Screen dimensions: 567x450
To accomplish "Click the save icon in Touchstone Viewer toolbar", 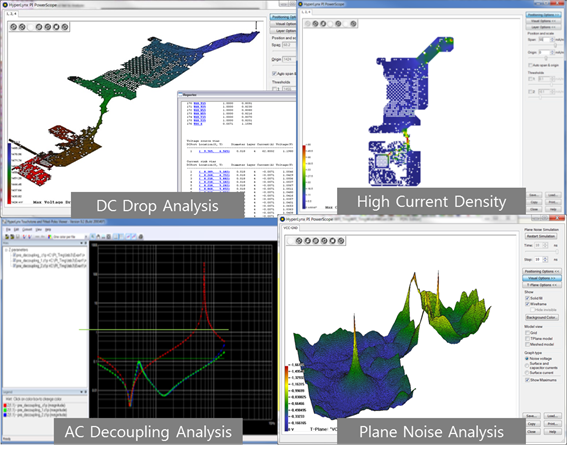I will coord(17,237).
